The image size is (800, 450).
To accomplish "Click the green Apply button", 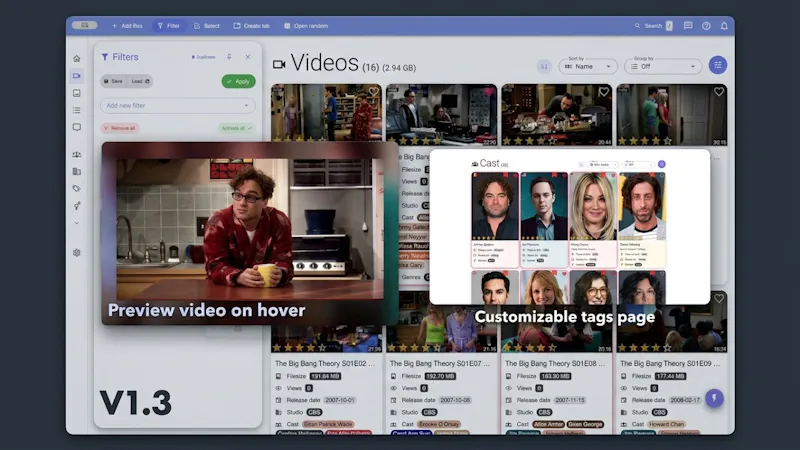I will tap(238, 81).
